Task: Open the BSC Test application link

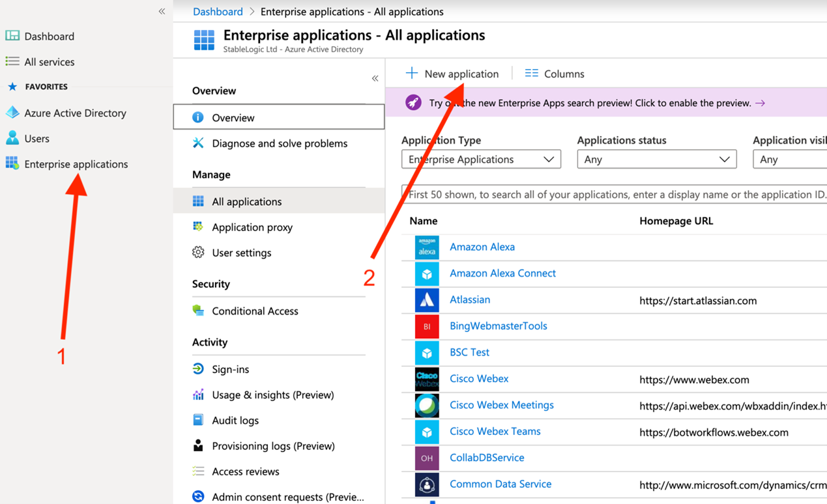Action: click(469, 352)
